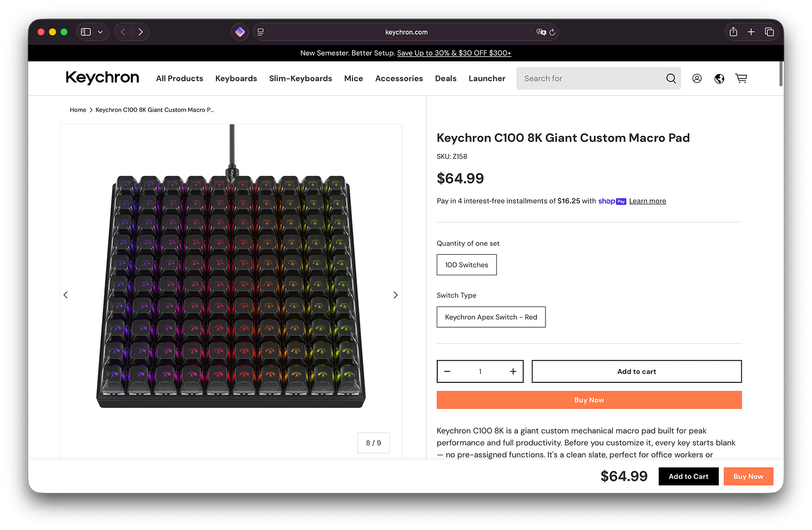The image size is (812, 530).
Task: Open the All Products menu
Action: 180,79
